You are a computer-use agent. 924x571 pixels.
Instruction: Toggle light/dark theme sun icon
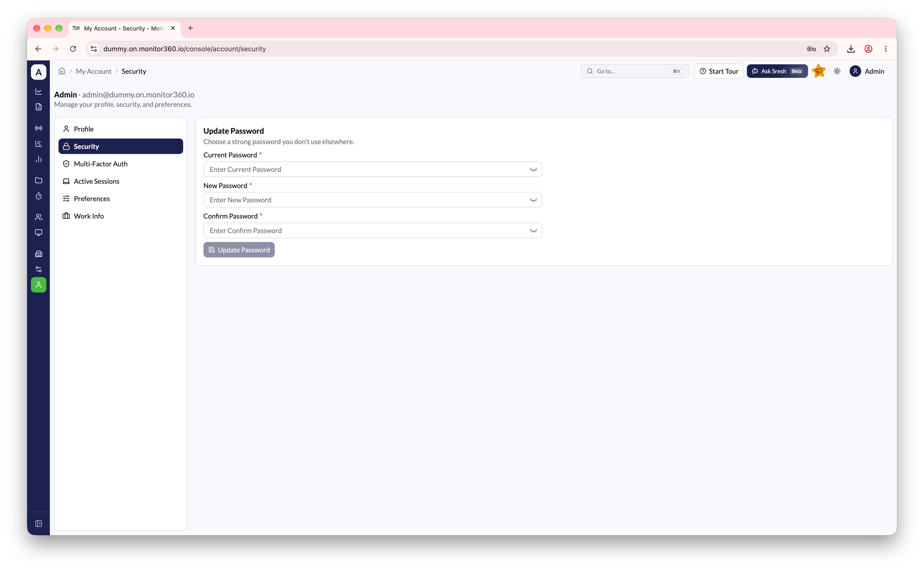coord(837,71)
